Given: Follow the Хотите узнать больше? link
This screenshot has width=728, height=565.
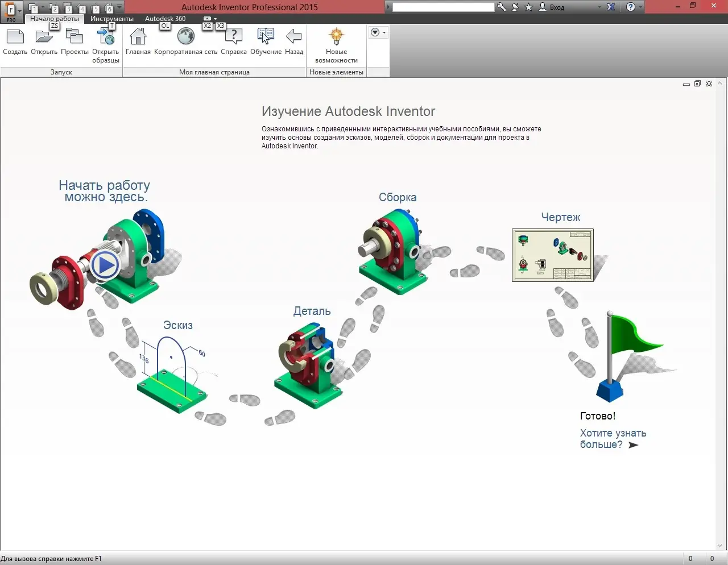Looking at the screenshot, I should (613, 439).
